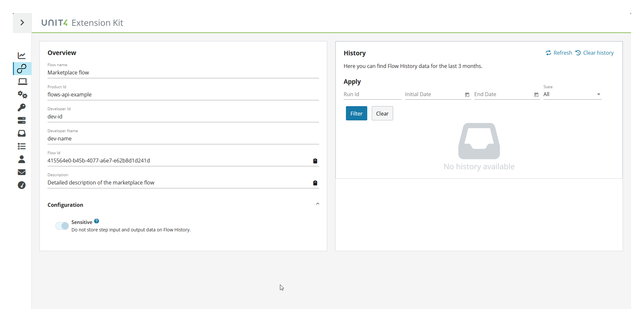Viewport: 644px width, 322px height.
Task: Select the Flows section in sidebar
Action: click(22, 69)
